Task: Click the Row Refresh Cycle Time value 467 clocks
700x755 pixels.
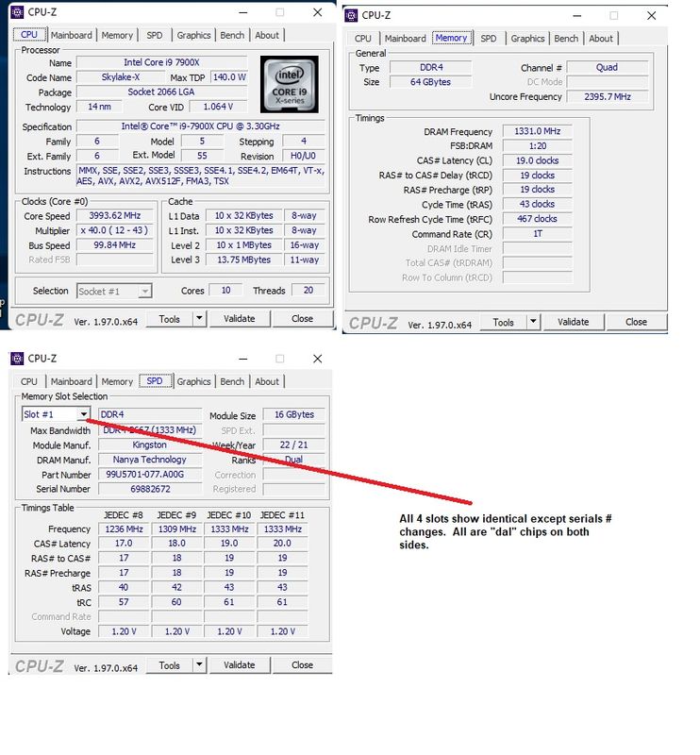Action: click(538, 219)
